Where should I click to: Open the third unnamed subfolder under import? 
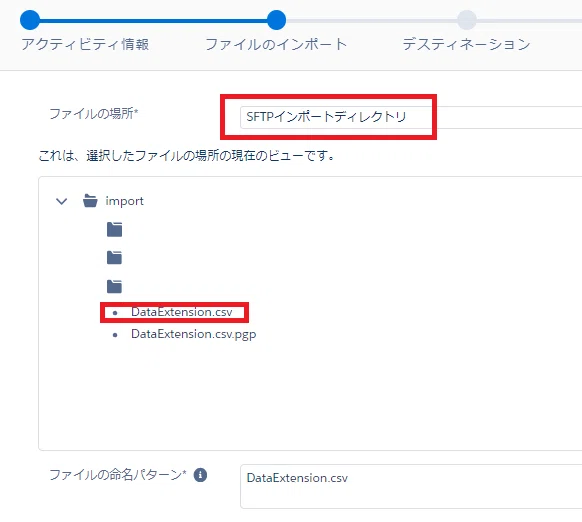tap(114, 286)
